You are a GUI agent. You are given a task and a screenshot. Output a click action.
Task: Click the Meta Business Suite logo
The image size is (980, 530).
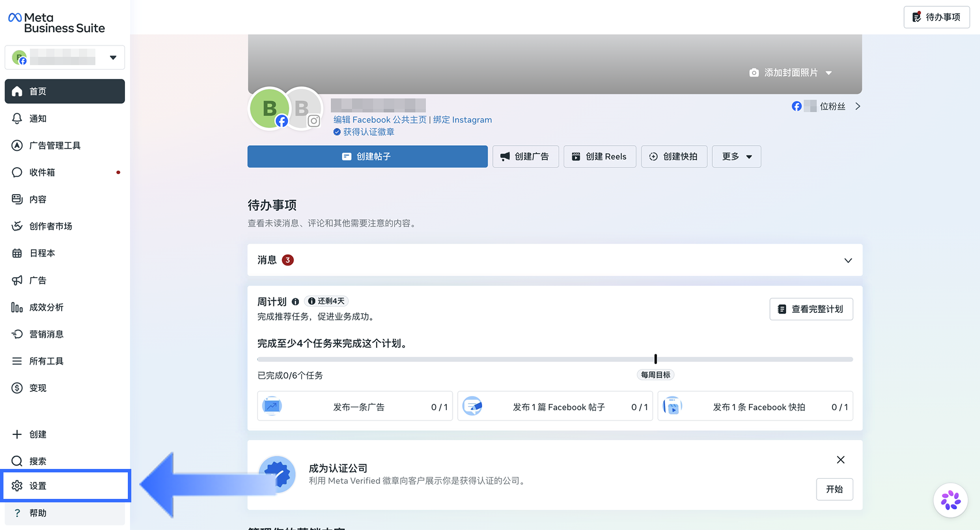click(x=56, y=23)
